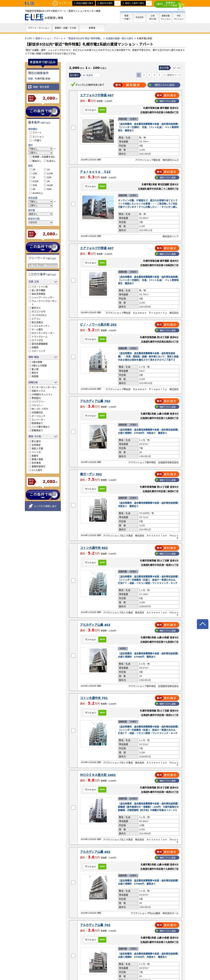
Task: Check the 敷金なし option
Action: click(x=30, y=161)
